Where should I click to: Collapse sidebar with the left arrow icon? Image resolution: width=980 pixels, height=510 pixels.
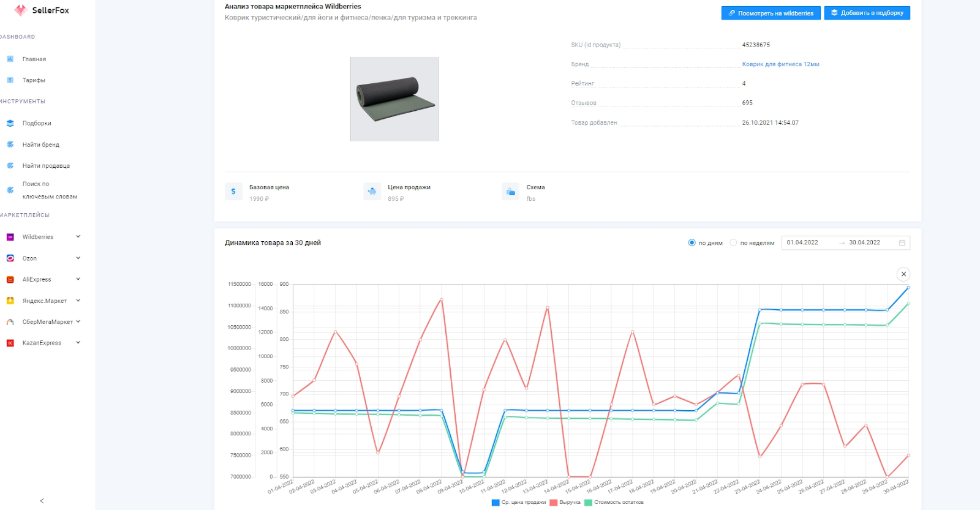[42, 501]
